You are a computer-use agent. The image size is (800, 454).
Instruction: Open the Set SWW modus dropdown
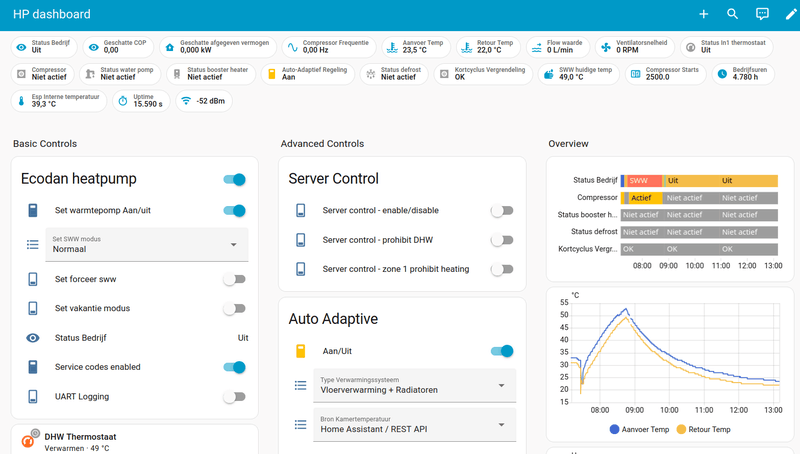[x=147, y=245]
